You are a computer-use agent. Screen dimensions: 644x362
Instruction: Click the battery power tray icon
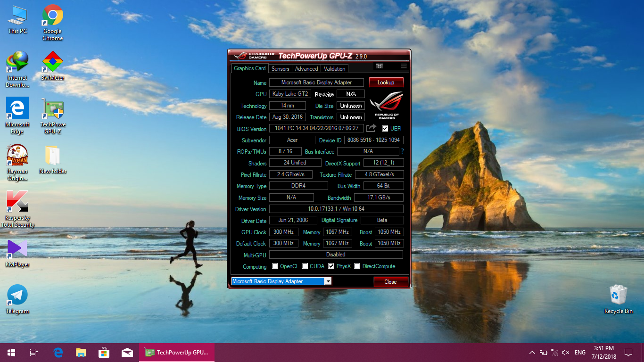click(544, 352)
